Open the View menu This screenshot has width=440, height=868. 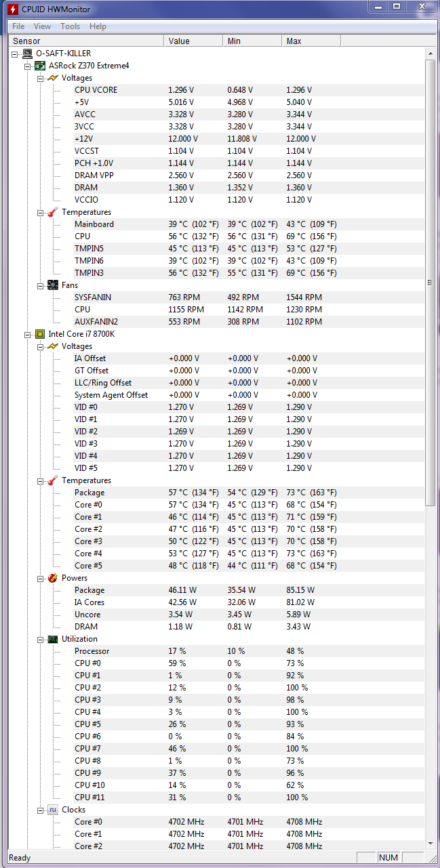[42, 26]
